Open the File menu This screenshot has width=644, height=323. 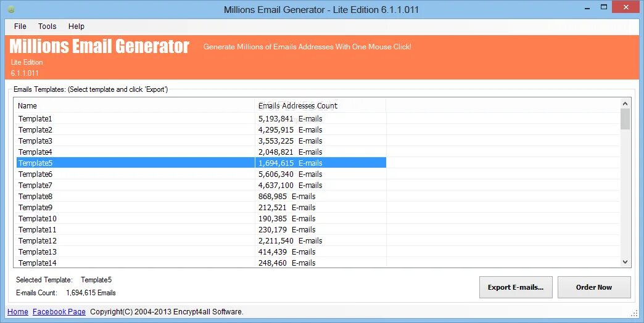click(x=20, y=27)
